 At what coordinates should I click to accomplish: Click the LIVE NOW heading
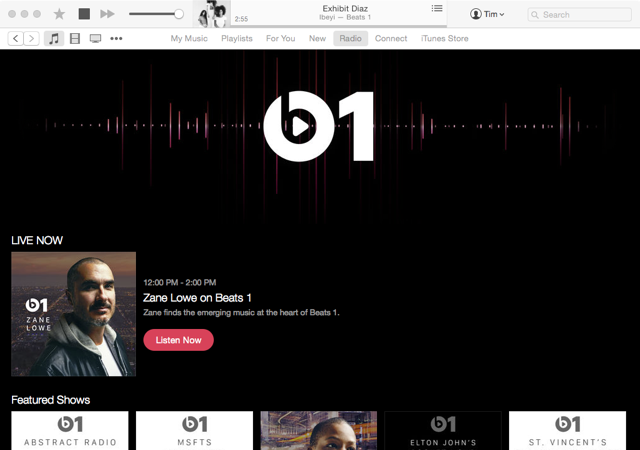pyautogui.click(x=37, y=240)
